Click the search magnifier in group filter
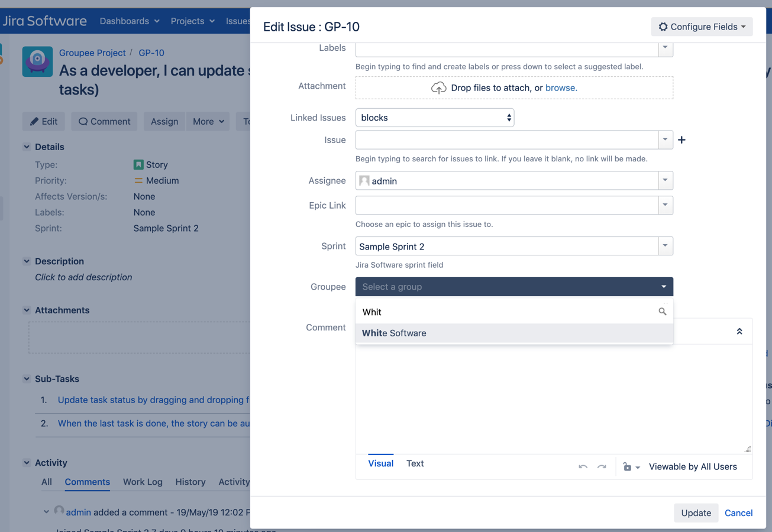Viewport: 772px width, 532px height. (x=663, y=312)
